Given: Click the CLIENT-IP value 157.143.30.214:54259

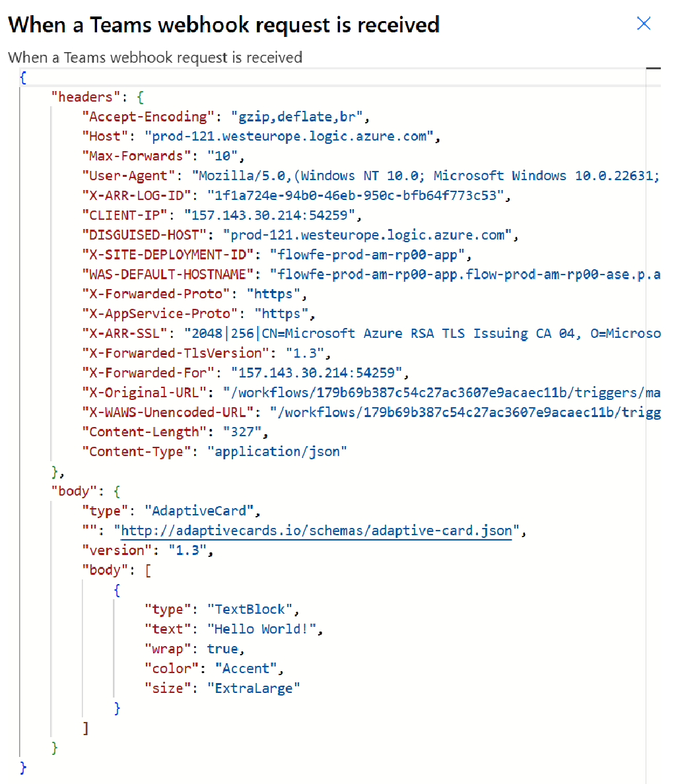Looking at the screenshot, I should tap(269, 215).
